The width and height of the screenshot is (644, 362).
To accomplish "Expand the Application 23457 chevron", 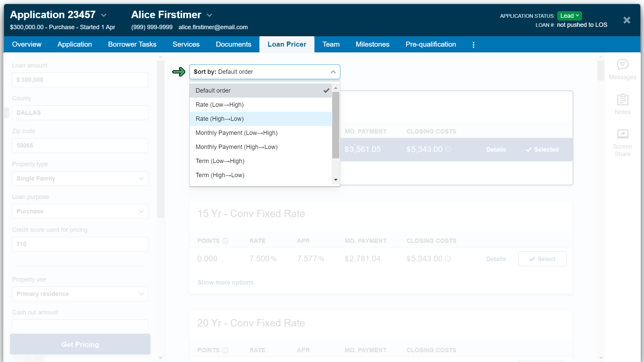I will [x=104, y=15].
